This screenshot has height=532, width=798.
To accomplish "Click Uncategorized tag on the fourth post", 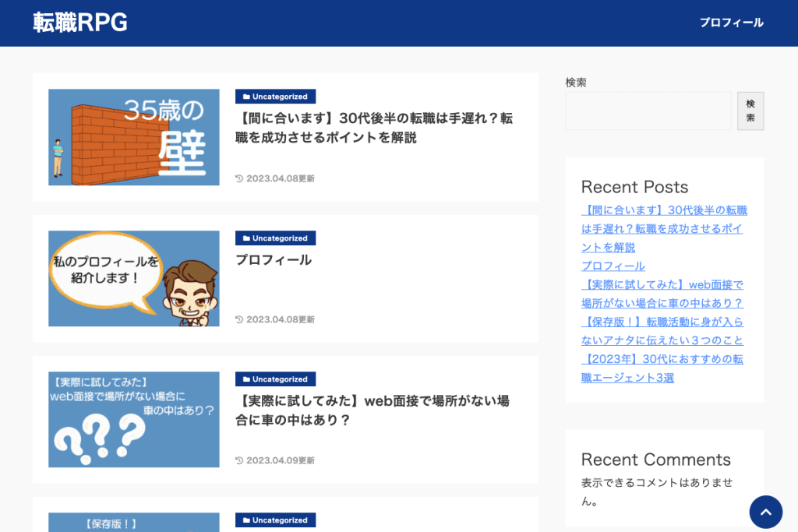I will (275, 520).
